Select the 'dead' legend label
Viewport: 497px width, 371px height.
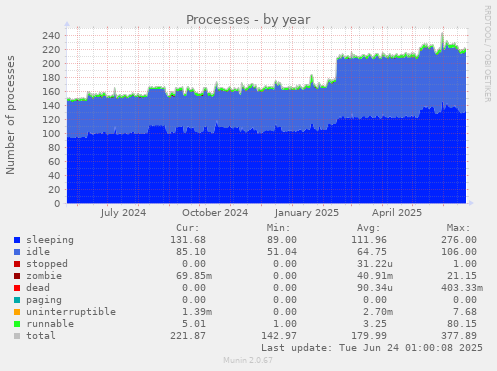click(38, 288)
